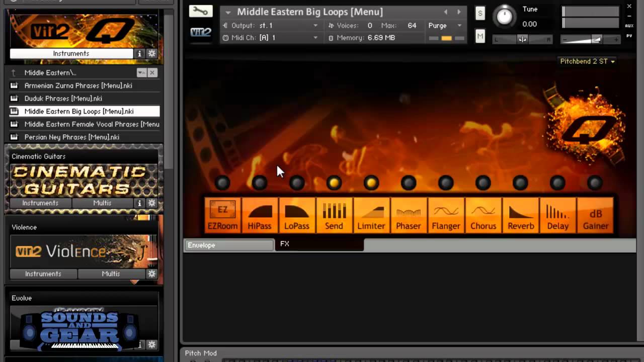Adjust the L/R pan slider
This screenshot has width=644, height=362.
[x=522, y=40]
